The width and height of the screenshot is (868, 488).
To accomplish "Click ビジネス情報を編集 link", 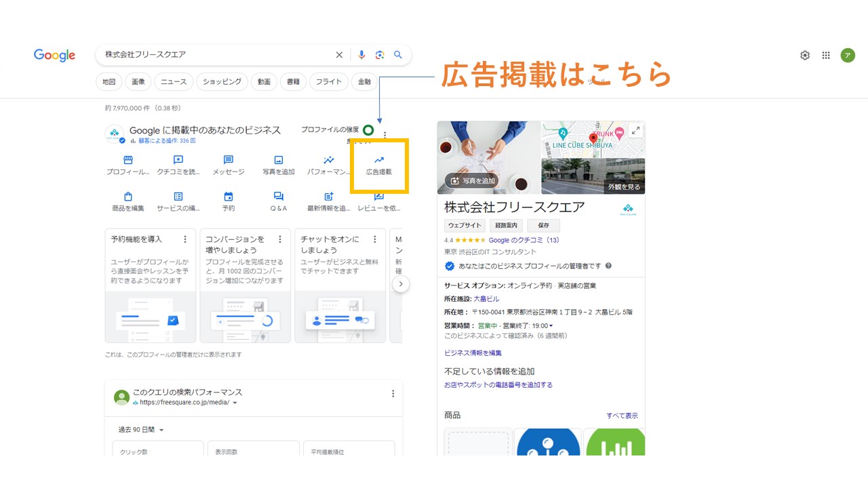I will click(473, 353).
